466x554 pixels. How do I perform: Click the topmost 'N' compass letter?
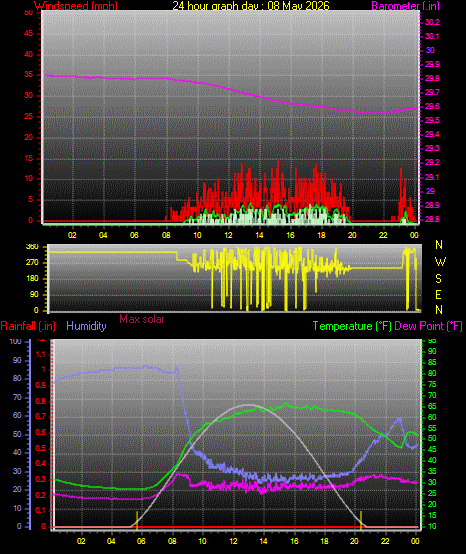pos(439,244)
